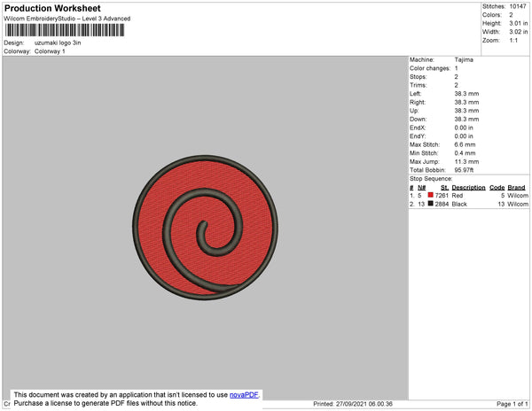Select the 'Stop Sequence:' heading

431,179
